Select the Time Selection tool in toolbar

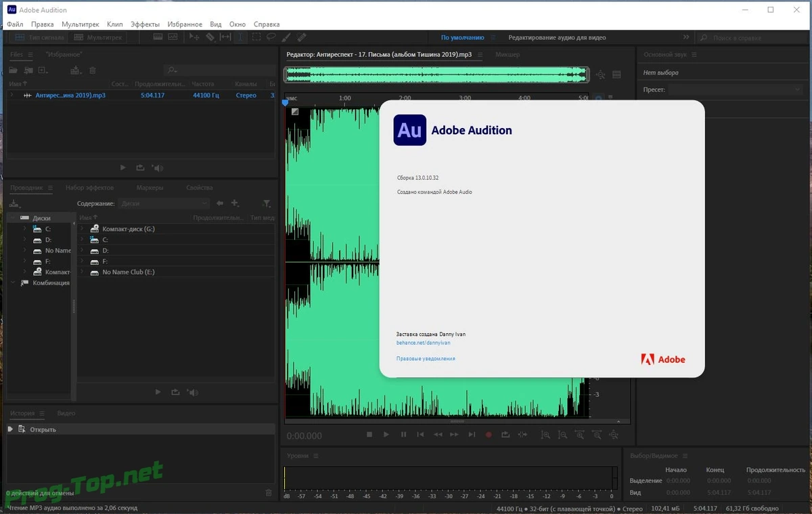[x=240, y=37]
